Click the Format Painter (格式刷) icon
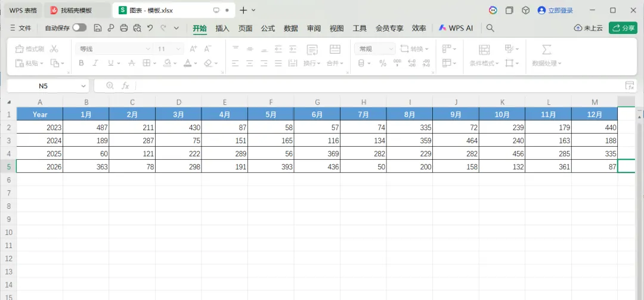Viewport: 644px width, 300px height. coord(19,50)
